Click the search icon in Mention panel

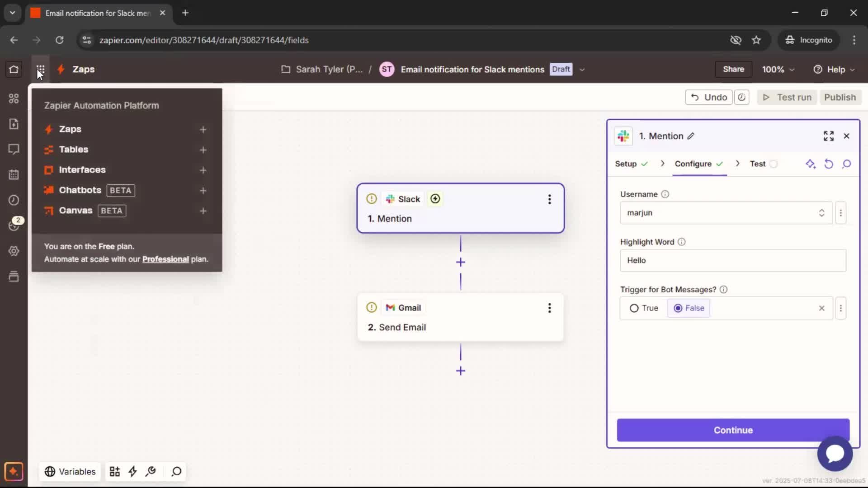847,164
